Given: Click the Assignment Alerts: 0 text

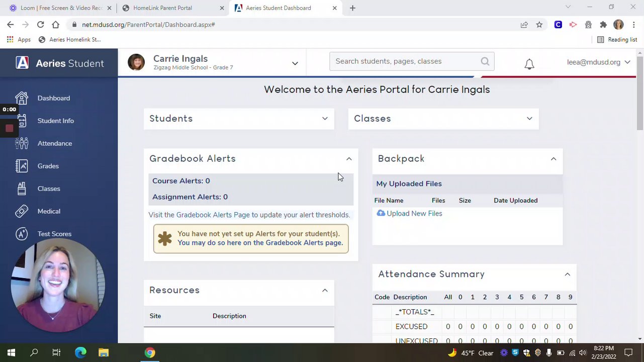Looking at the screenshot, I should 190,197.
